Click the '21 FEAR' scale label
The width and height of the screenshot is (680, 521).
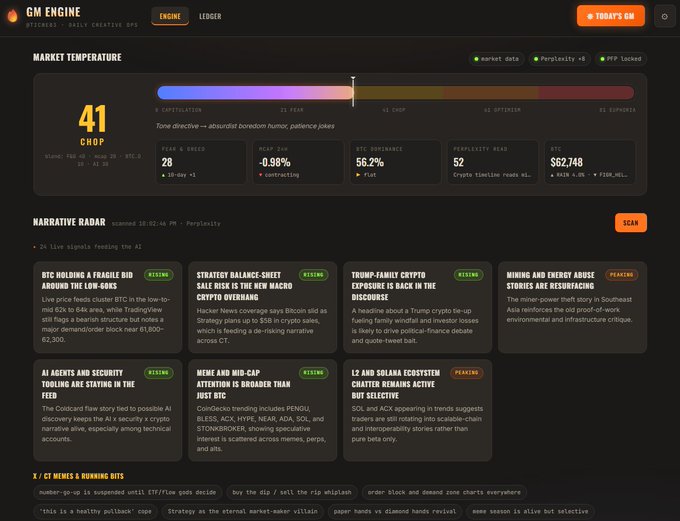pos(292,110)
